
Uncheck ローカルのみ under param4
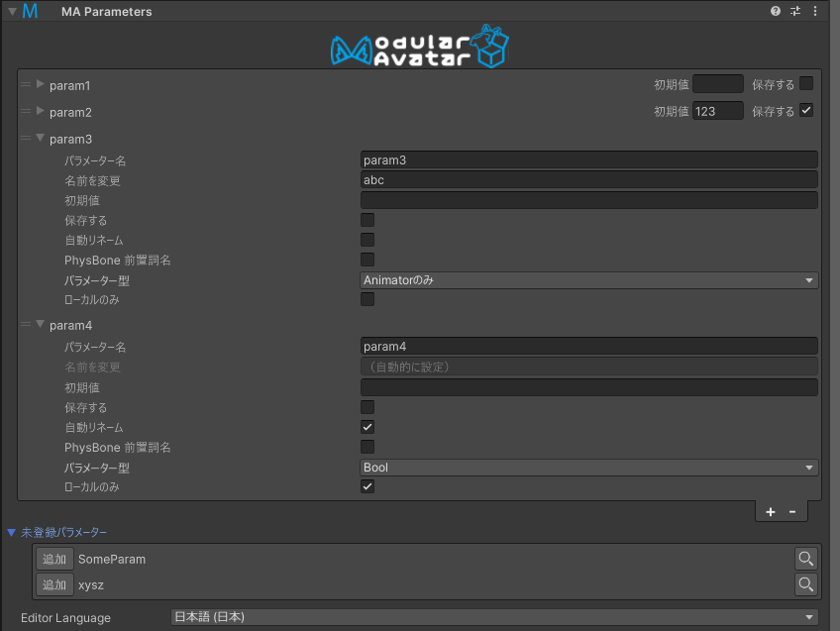coord(367,487)
